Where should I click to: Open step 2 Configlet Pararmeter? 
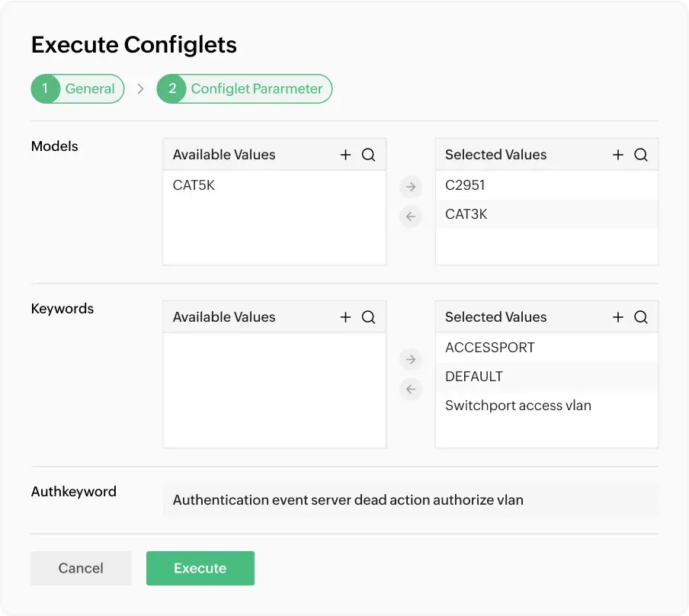point(245,88)
